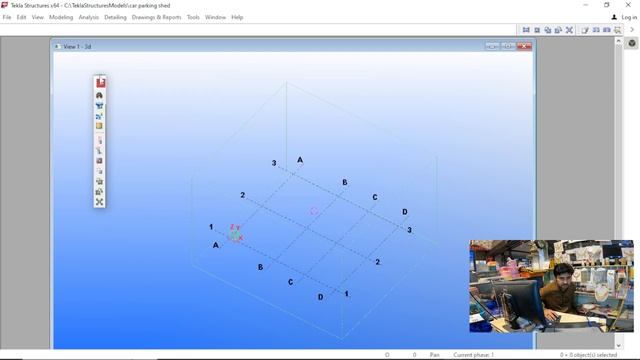The image size is (640, 360).
Task: Click the blue icon below the binoculars
Action: [x=99, y=106]
